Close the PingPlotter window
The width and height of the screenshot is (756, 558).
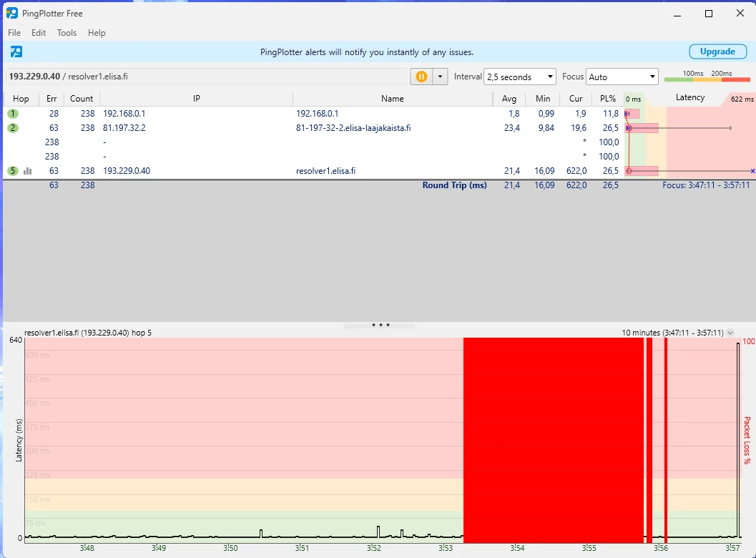tap(740, 14)
